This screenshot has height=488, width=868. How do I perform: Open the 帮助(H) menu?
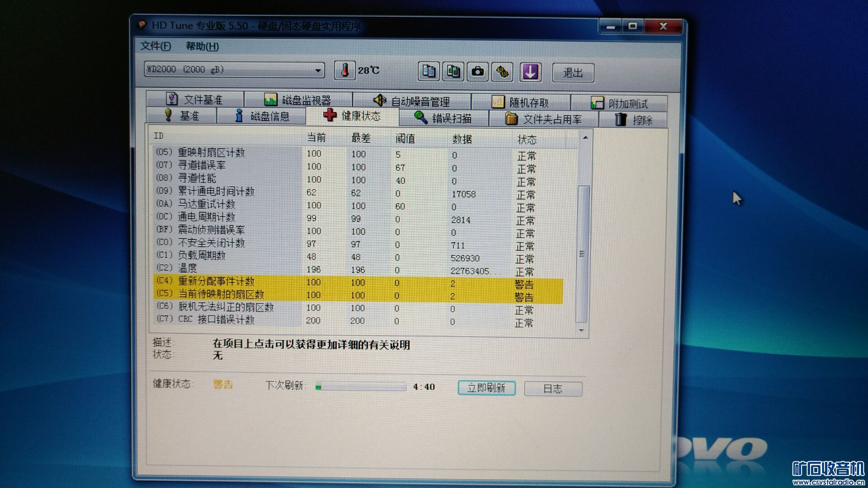pos(202,47)
